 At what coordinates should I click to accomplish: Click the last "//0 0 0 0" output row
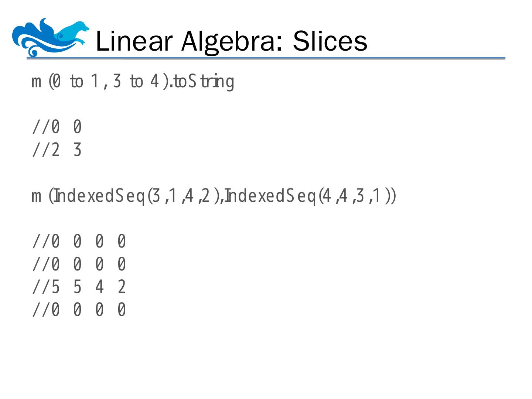(x=79, y=310)
